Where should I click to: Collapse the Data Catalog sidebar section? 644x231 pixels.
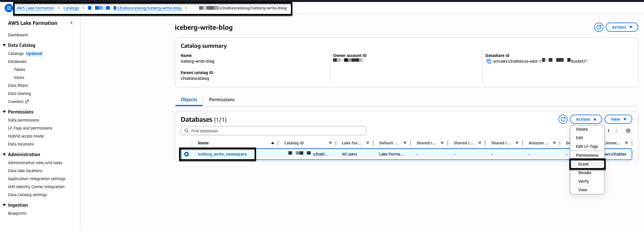click(x=4, y=45)
